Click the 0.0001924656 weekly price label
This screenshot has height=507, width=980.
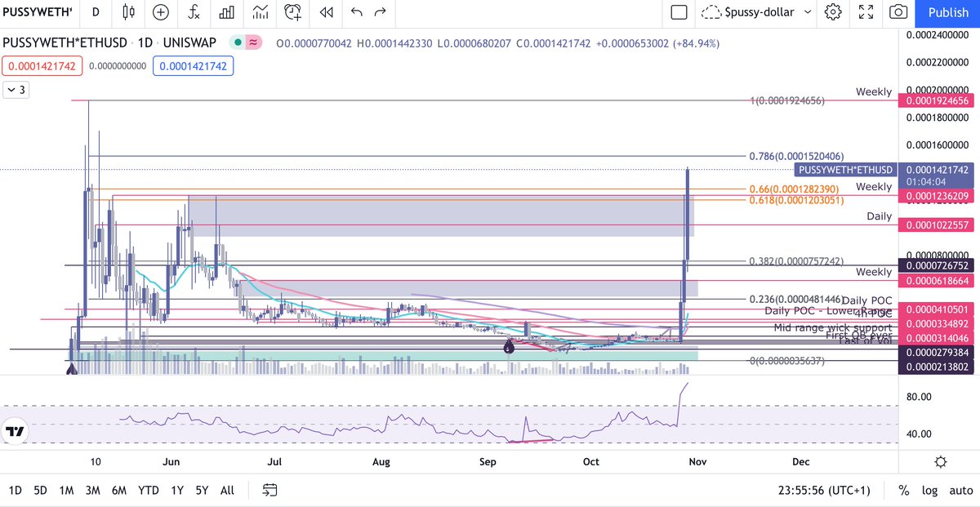click(936, 101)
